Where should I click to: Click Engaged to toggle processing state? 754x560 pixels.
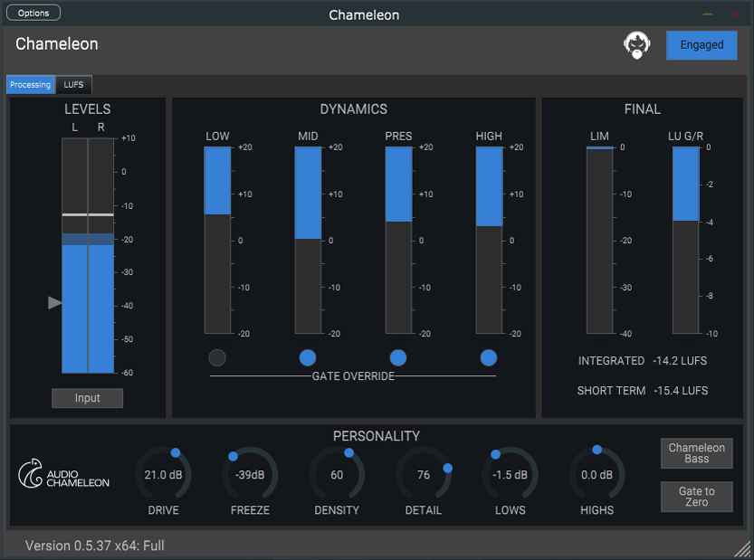coord(702,45)
